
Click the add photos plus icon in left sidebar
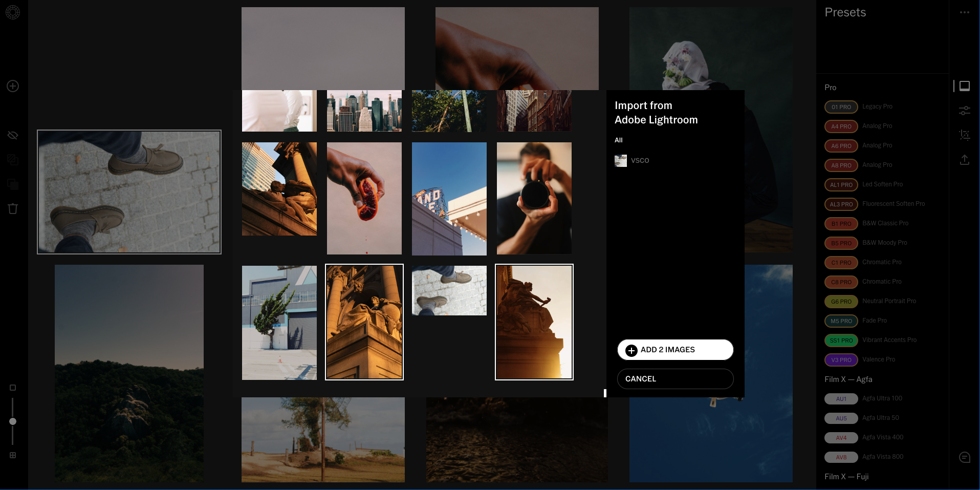click(x=13, y=86)
